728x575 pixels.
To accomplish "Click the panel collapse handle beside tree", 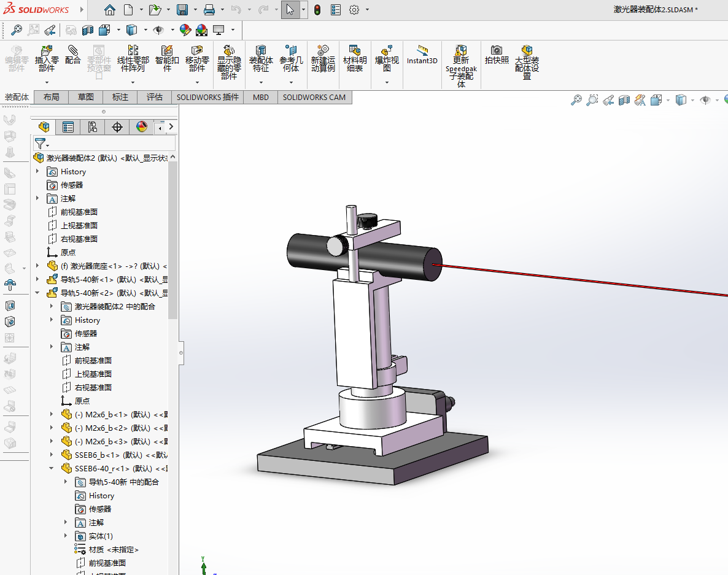I will [x=181, y=353].
